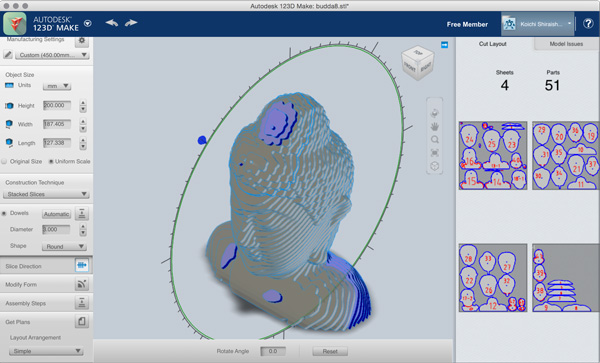Open the Round dowel shape dropdown
This screenshot has width=600, height=363.
pyautogui.click(x=64, y=247)
